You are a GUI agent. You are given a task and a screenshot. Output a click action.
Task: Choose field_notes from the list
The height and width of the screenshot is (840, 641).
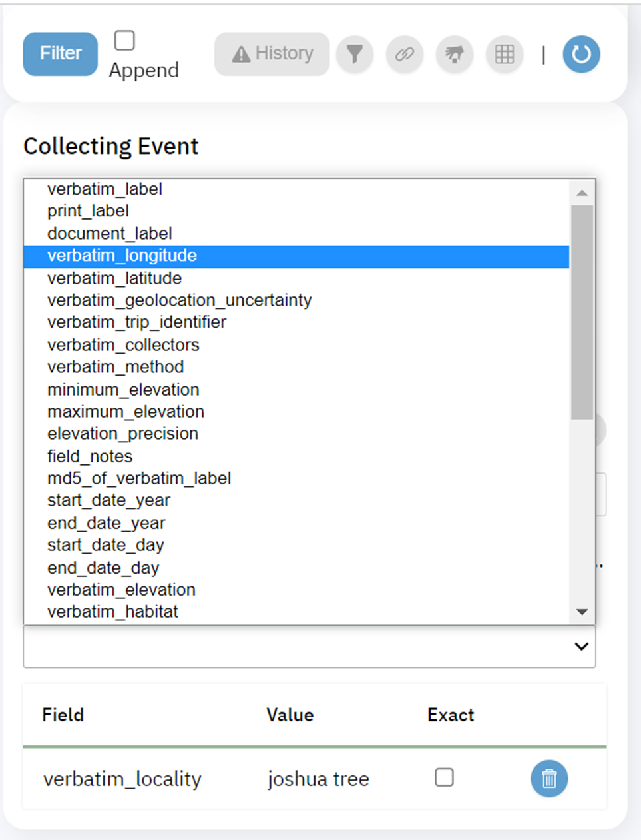coord(90,456)
